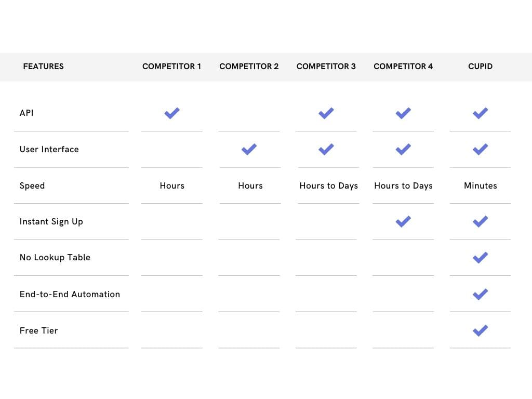
Task: Click the End-to-End Automation feature label
Action: 70,294
